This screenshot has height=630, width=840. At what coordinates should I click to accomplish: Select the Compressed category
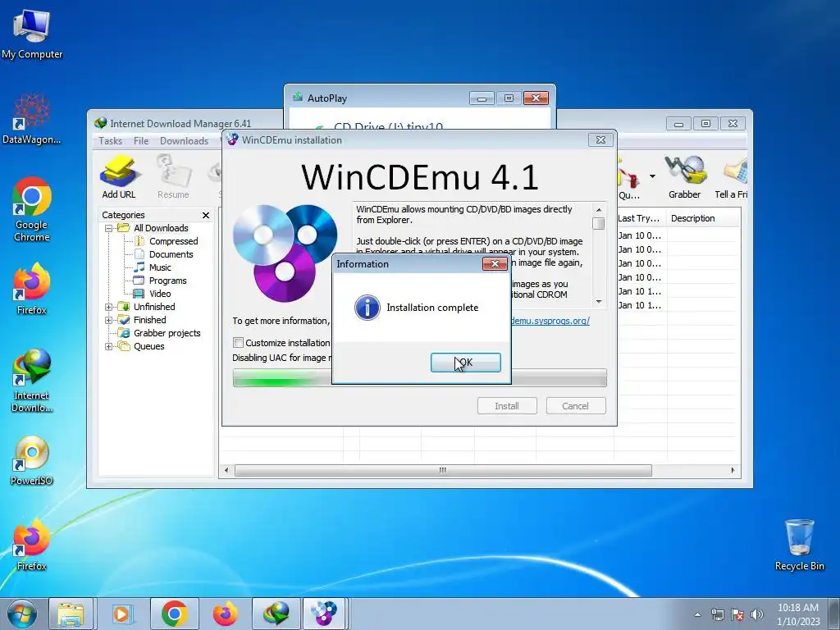point(173,241)
